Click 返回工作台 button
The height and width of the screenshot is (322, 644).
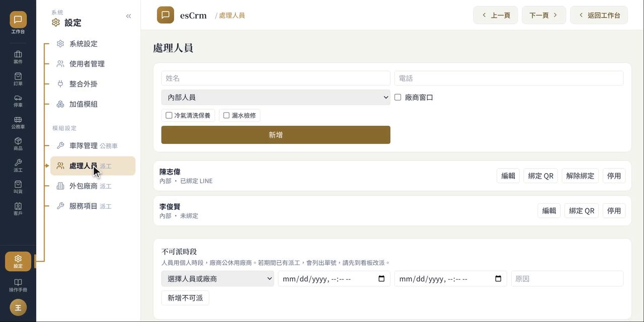599,15
